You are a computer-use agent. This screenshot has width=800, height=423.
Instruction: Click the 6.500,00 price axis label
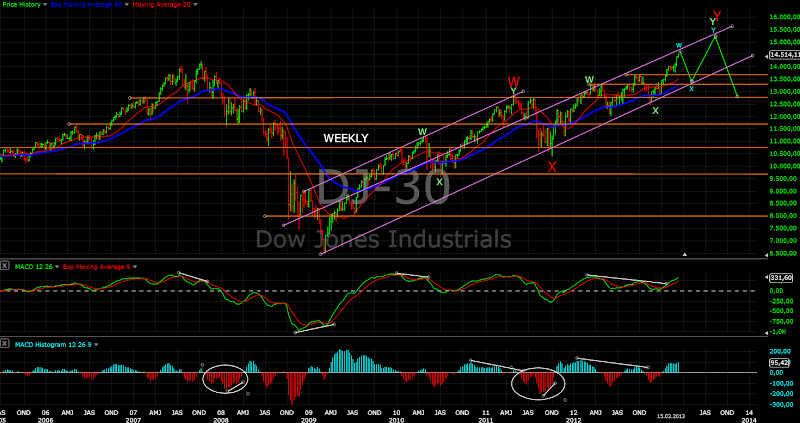coord(785,254)
